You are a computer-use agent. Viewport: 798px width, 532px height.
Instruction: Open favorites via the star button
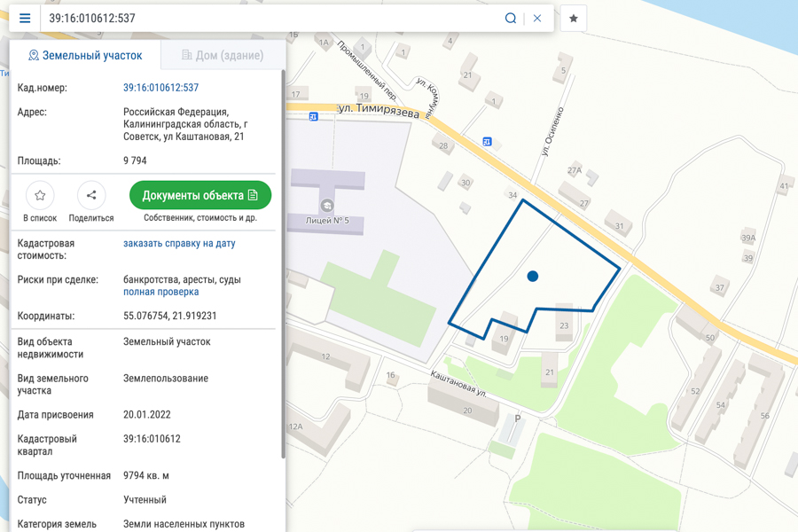tap(574, 19)
